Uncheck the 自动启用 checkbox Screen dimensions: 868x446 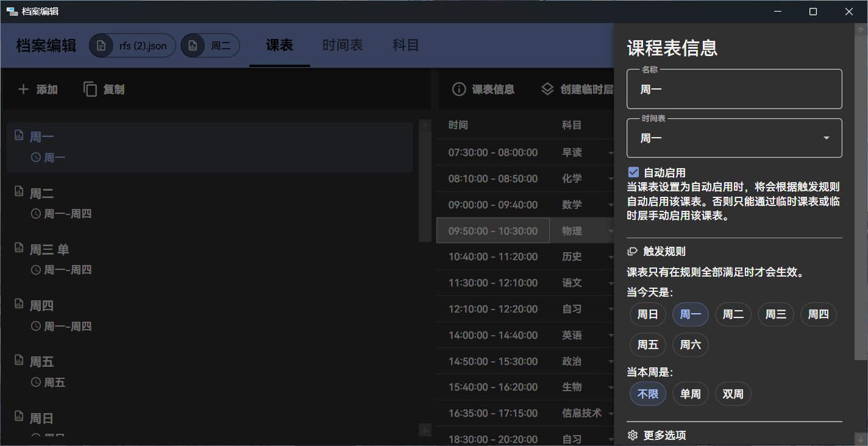(x=633, y=172)
